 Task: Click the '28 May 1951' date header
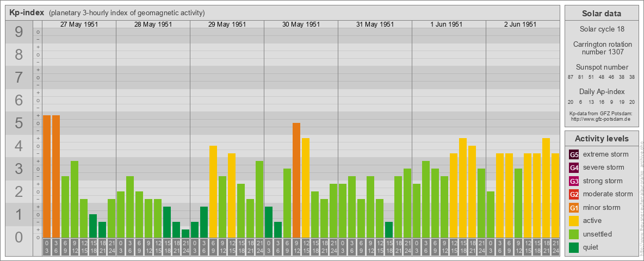[153, 24]
